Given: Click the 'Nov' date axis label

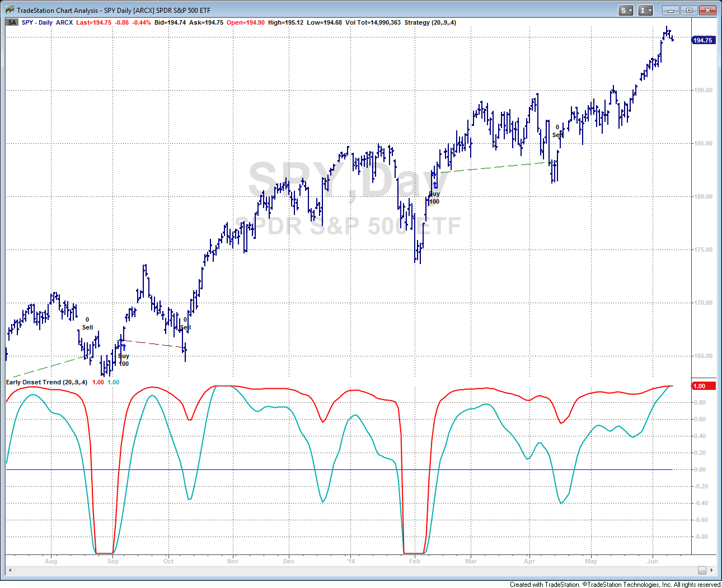Looking at the screenshot, I should (x=233, y=561).
